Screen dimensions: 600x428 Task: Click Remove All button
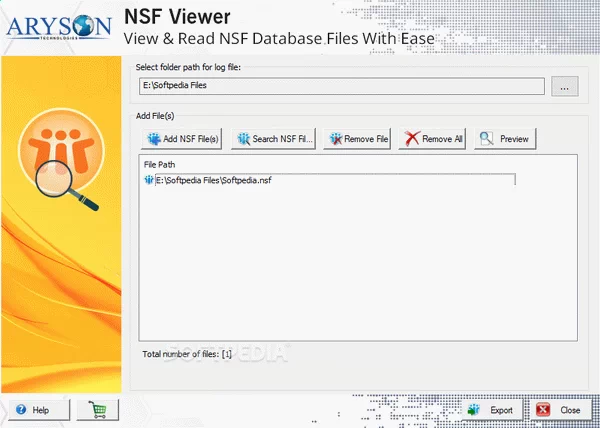point(432,139)
